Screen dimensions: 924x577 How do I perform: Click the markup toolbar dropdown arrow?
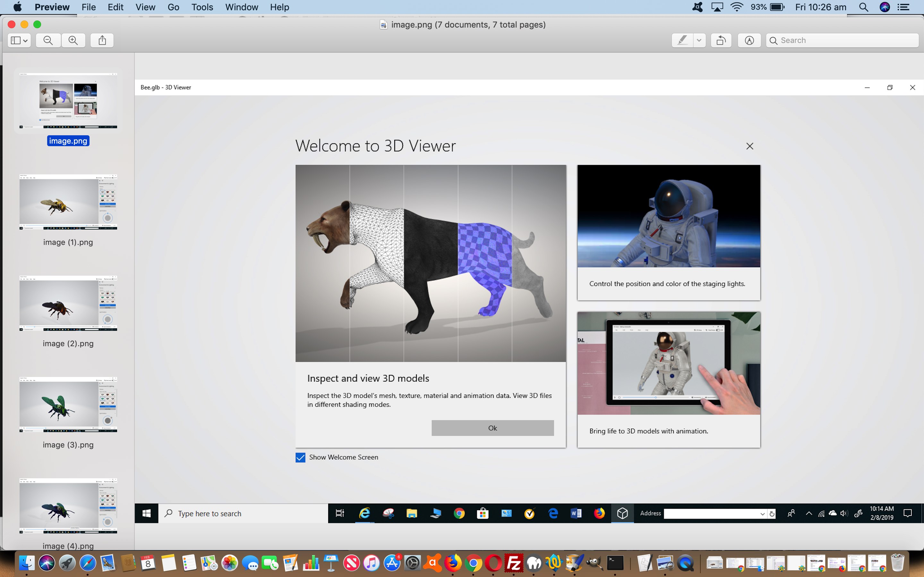[698, 40]
